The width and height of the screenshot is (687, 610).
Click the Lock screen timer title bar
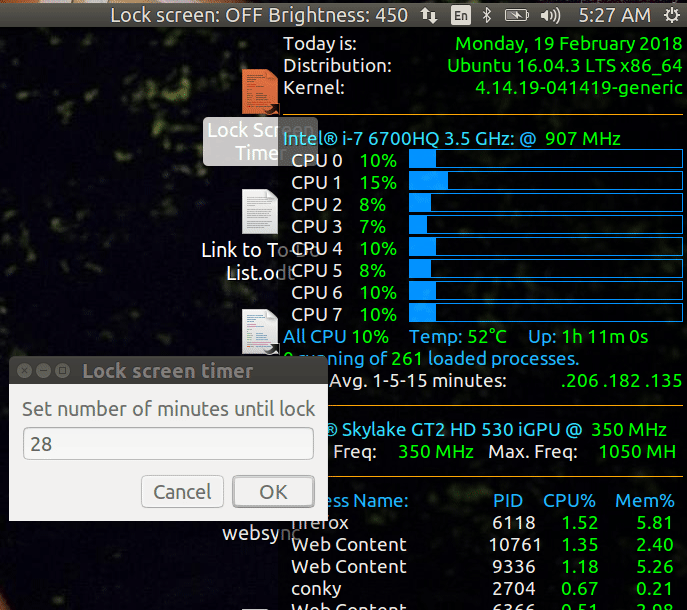coord(168,371)
